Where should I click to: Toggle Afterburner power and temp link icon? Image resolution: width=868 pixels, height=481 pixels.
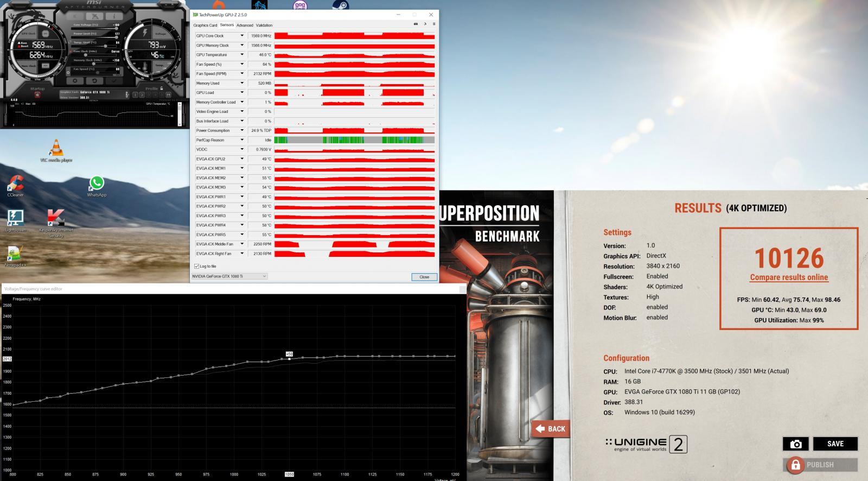pyautogui.click(x=70, y=42)
